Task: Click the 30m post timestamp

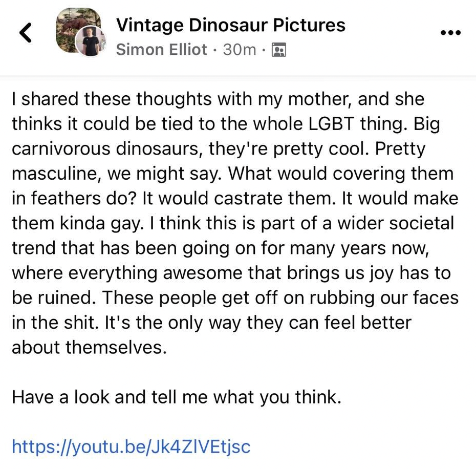Action: [239, 50]
